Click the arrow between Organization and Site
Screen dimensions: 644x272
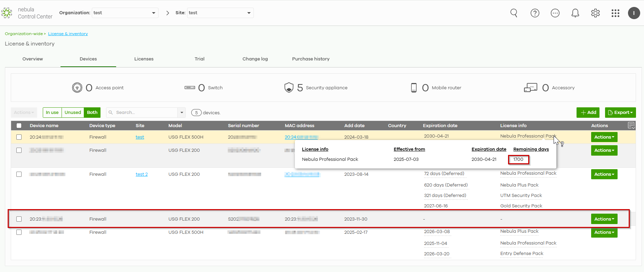click(167, 13)
